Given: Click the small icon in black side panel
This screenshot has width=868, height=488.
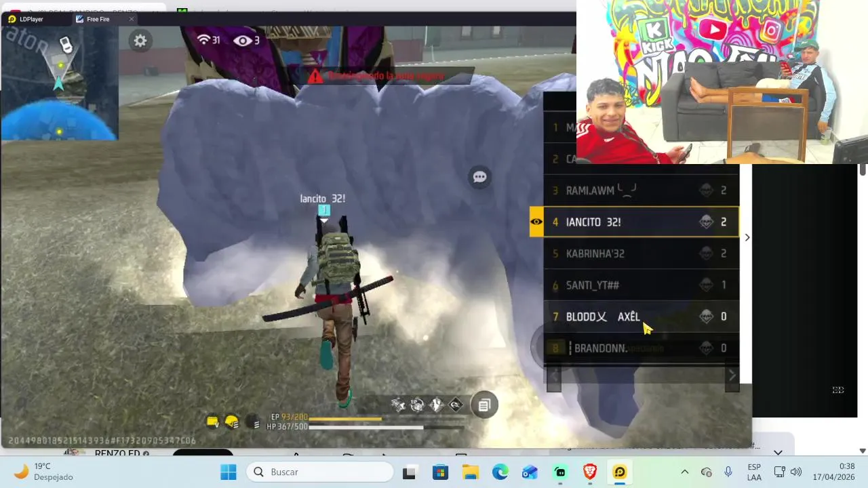Looking at the screenshot, I should click(x=838, y=390).
